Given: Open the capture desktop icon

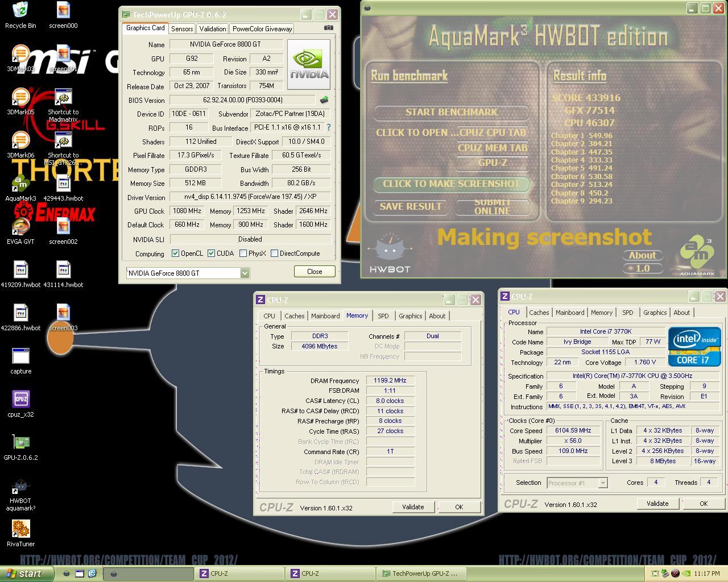Looking at the screenshot, I should click(x=20, y=361).
